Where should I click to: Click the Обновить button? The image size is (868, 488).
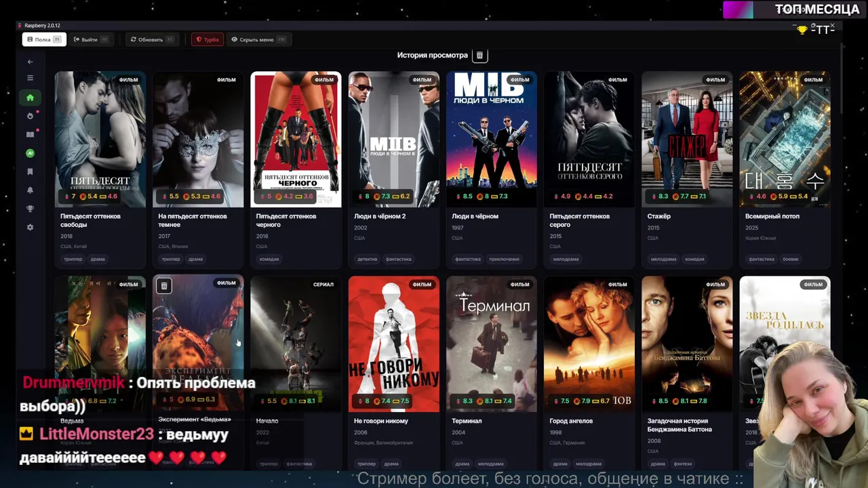click(x=152, y=39)
